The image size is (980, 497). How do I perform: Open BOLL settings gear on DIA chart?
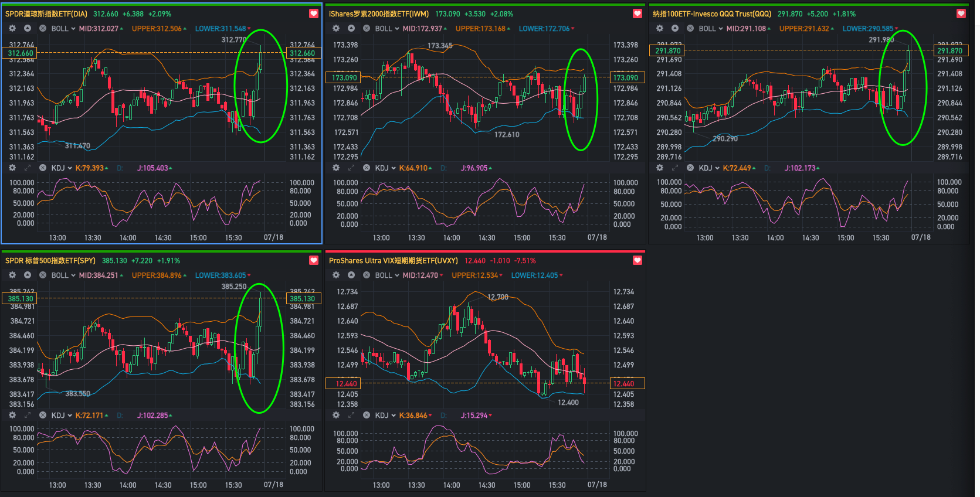click(x=12, y=28)
